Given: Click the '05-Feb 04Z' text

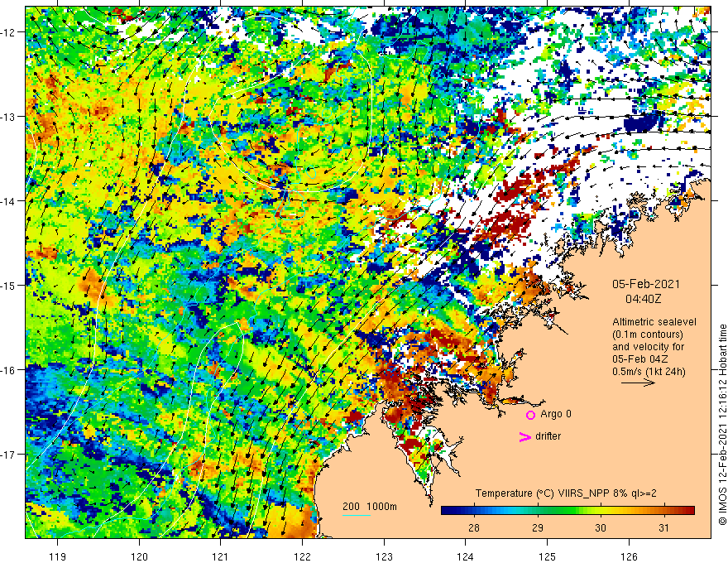Looking at the screenshot, I should 640,359.
